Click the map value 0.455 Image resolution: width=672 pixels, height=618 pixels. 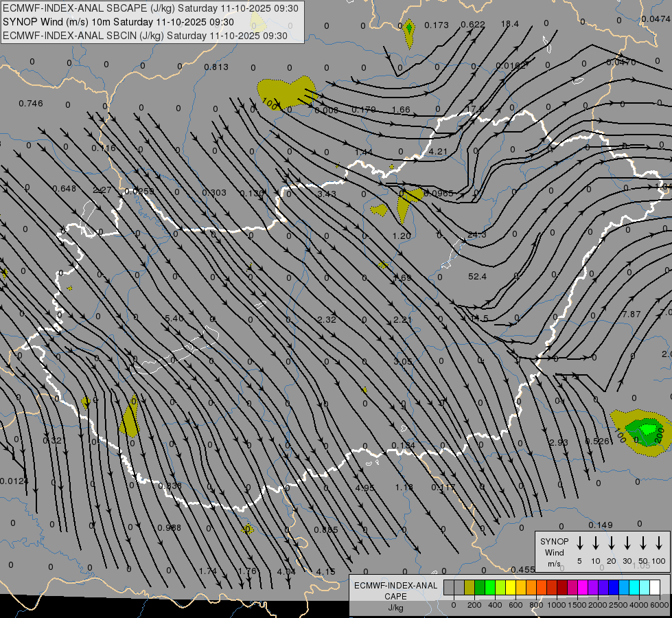pos(523,569)
